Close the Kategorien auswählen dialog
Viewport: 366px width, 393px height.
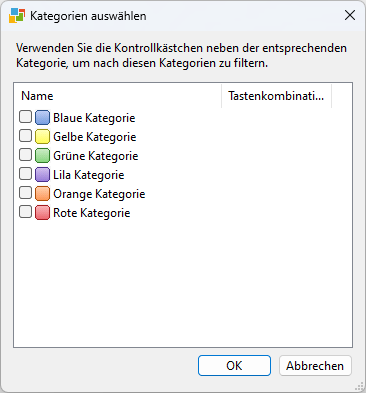coord(350,15)
